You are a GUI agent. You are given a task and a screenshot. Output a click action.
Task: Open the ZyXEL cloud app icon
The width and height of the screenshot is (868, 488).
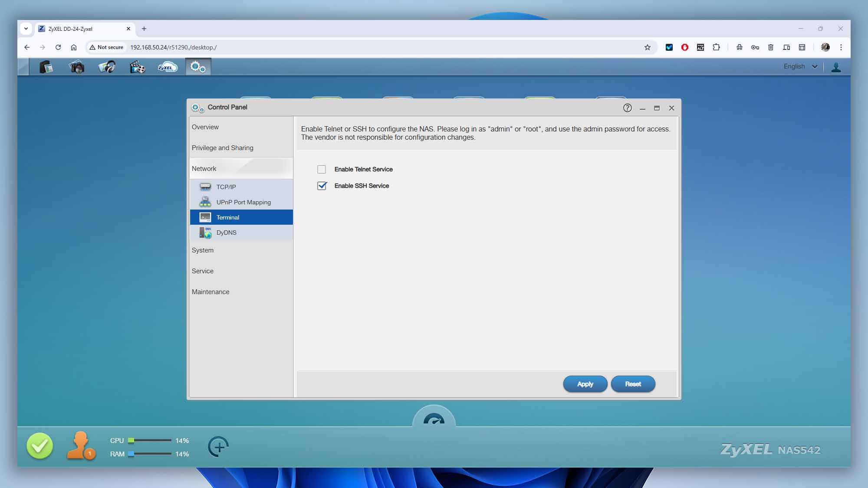point(167,67)
